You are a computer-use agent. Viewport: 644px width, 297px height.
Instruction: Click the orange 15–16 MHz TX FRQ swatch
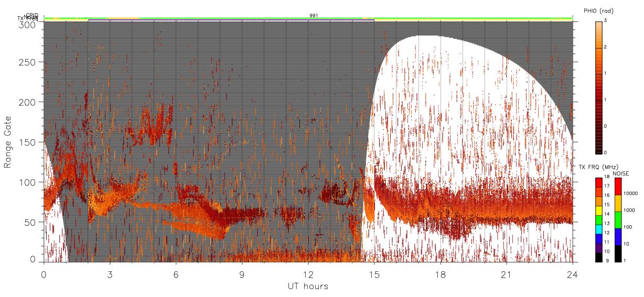(598, 202)
